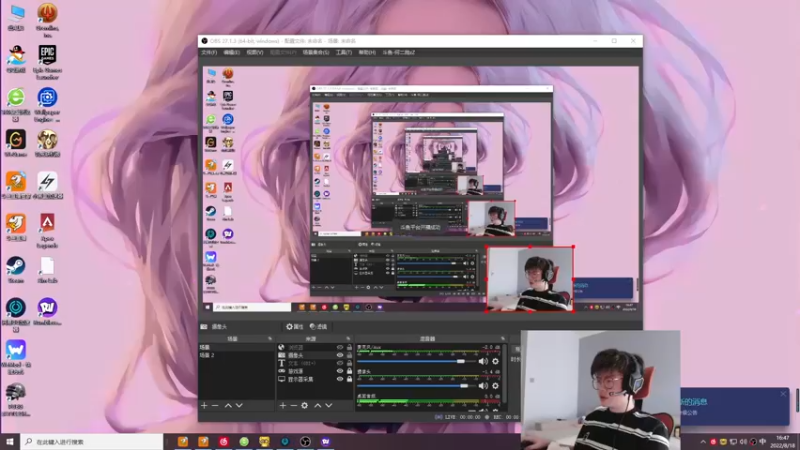Select the 显示器采集 monitor source icon

pyautogui.click(x=281, y=380)
